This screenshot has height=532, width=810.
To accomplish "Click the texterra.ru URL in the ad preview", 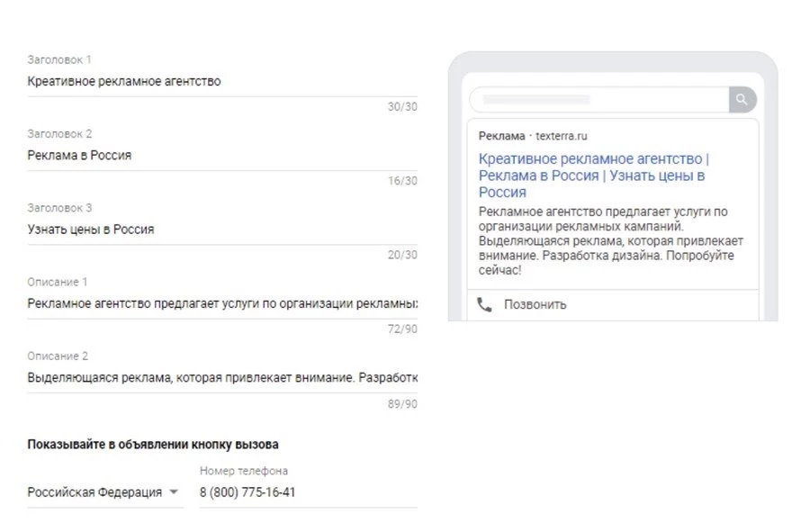I will point(562,137).
